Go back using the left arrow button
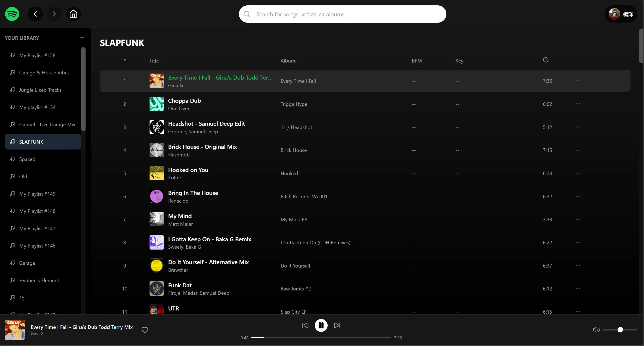This screenshot has width=644, height=346. tap(35, 14)
